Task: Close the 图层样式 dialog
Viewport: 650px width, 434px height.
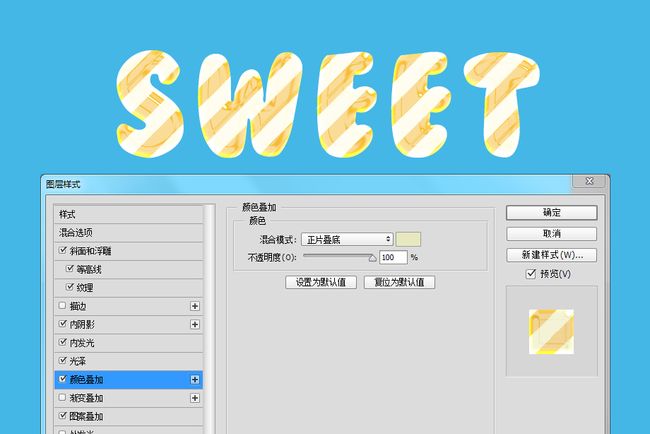Action: pyautogui.click(x=589, y=181)
